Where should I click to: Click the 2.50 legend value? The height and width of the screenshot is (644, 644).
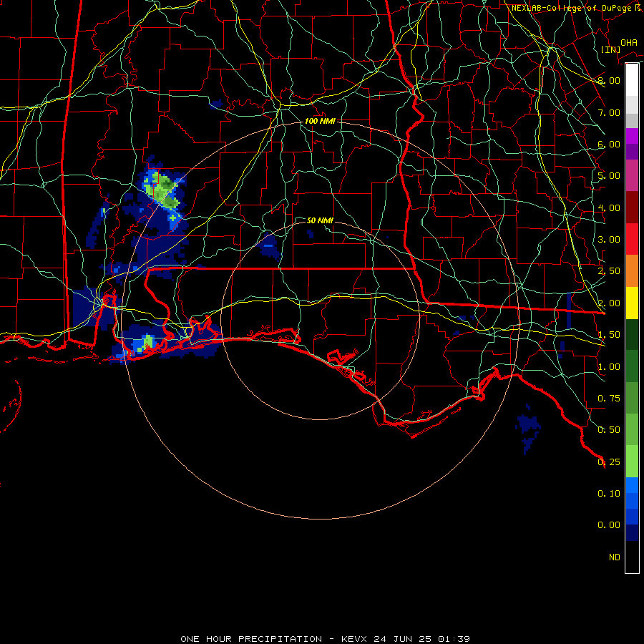click(609, 271)
